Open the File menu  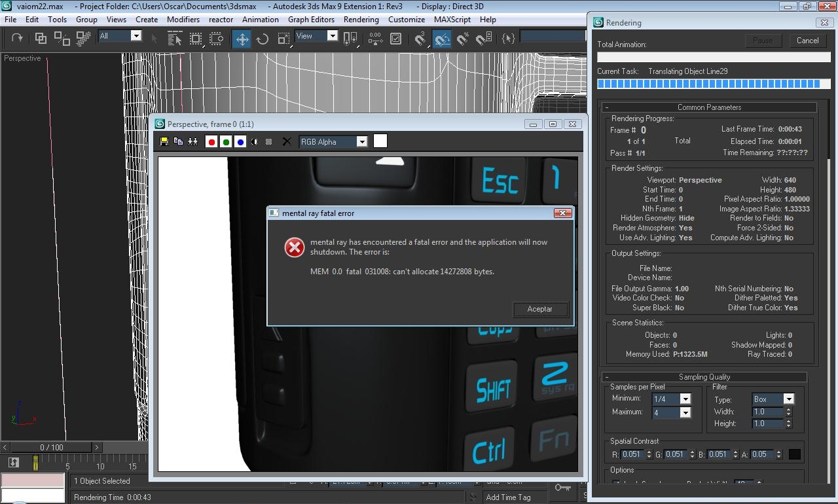pyautogui.click(x=10, y=20)
